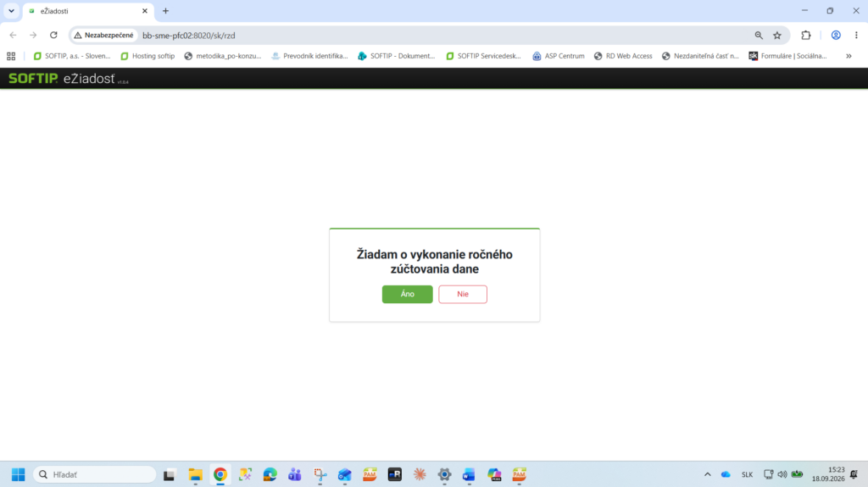
Task: Open the tab search dropdown arrow
Action: pos(11,10)
